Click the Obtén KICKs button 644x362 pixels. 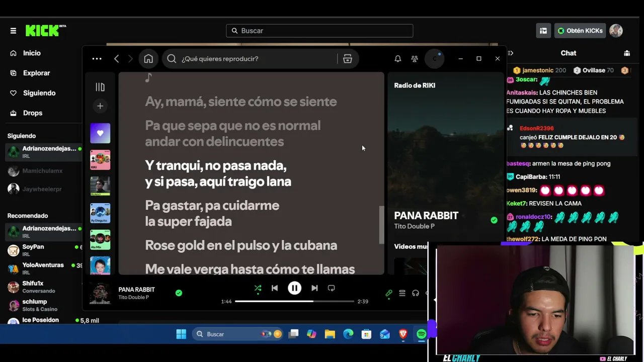(x=580, y=31)
